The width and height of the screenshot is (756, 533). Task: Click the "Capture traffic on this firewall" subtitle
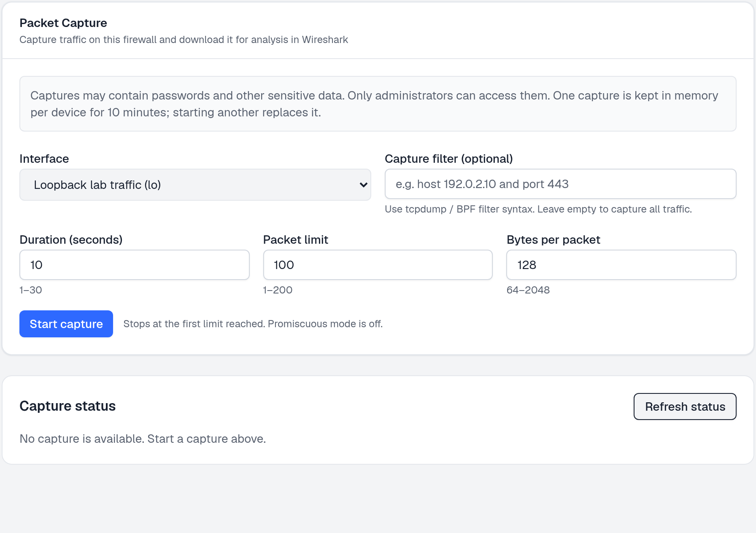pos(184,40)
